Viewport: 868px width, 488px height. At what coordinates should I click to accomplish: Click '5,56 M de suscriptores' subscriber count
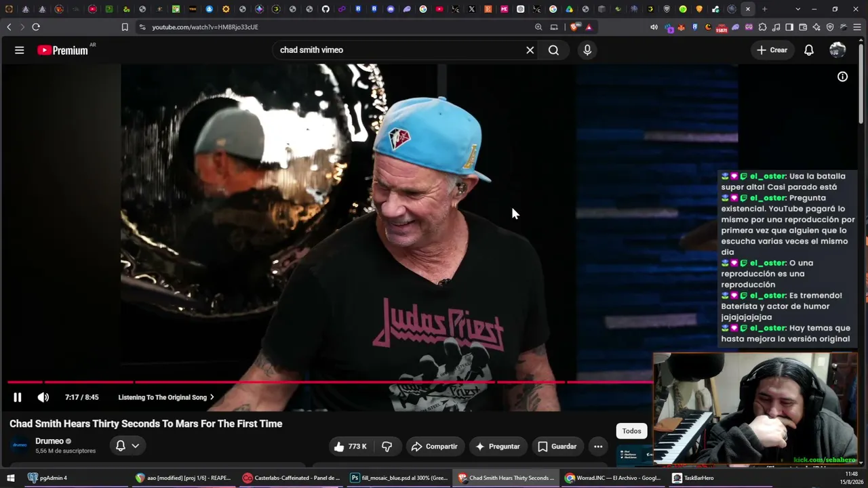(x=66, y=451)
